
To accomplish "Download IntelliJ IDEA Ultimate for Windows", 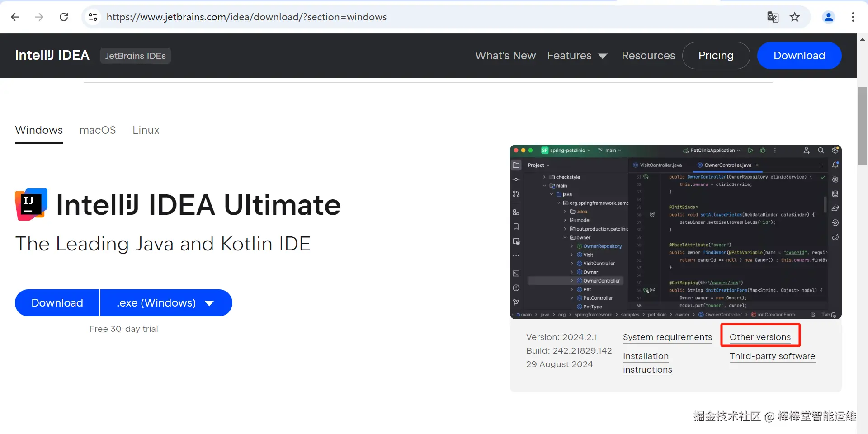I will point(57,303).
